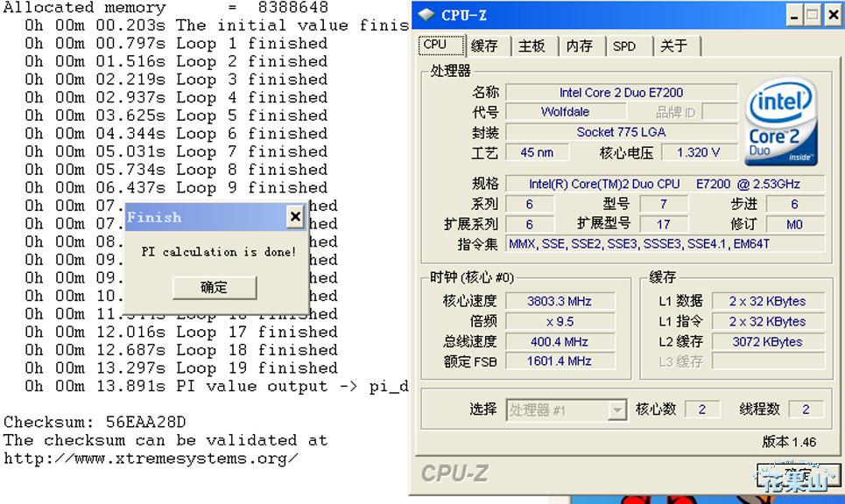
Task: Click the 规格 field with E7200 @ 2.53GHz
Action: [665, 184]
